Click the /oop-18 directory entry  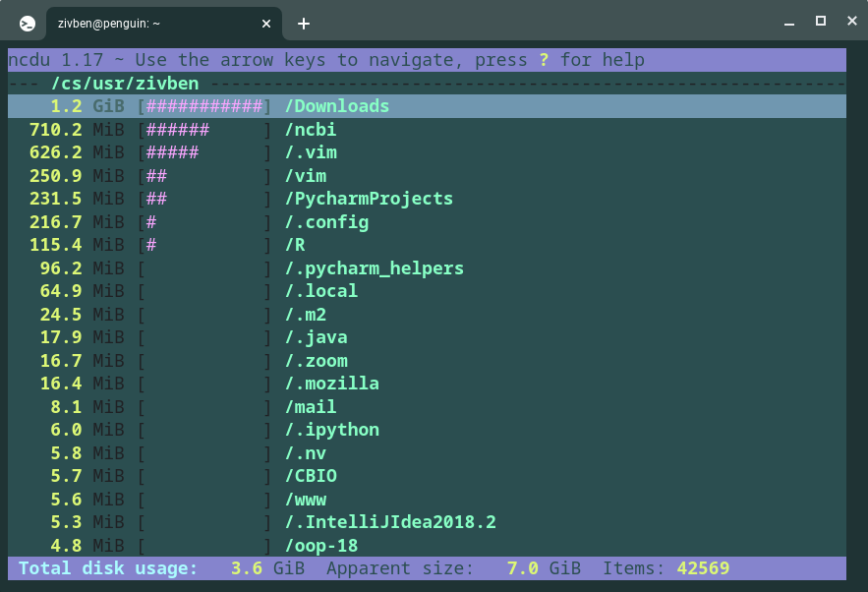coord(321,546)
